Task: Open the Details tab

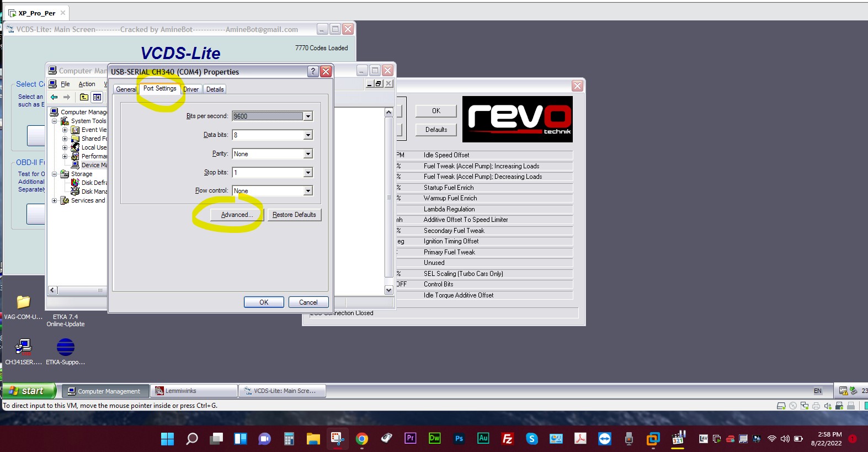Action: point(215,89)
